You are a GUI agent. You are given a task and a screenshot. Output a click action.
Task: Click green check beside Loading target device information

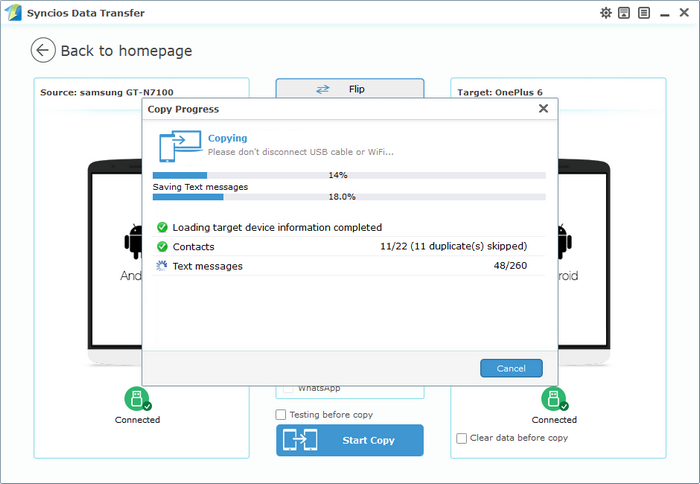click(162, 227)
